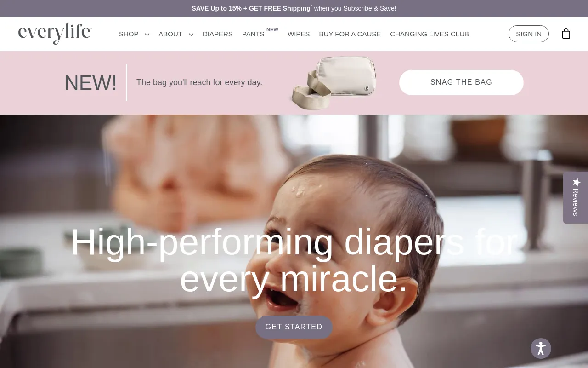Visit BUY FOR A CAUSE page
Screen dimensions: 588x368
(350, 34)
